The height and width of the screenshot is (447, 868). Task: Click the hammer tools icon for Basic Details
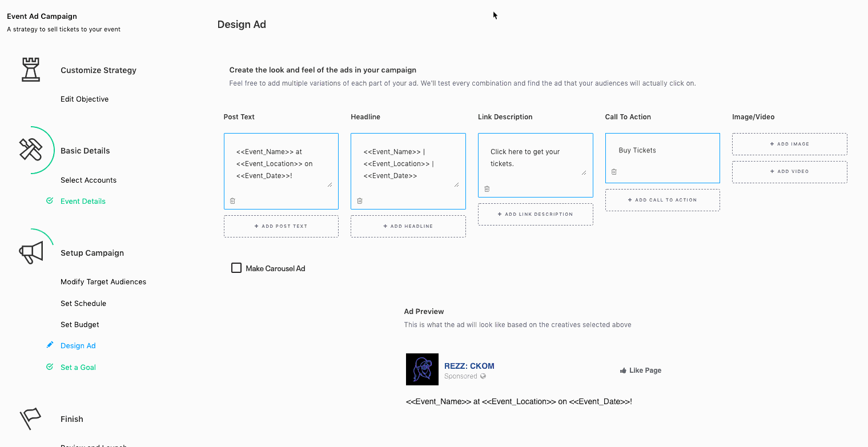click(x=31, y=150)
